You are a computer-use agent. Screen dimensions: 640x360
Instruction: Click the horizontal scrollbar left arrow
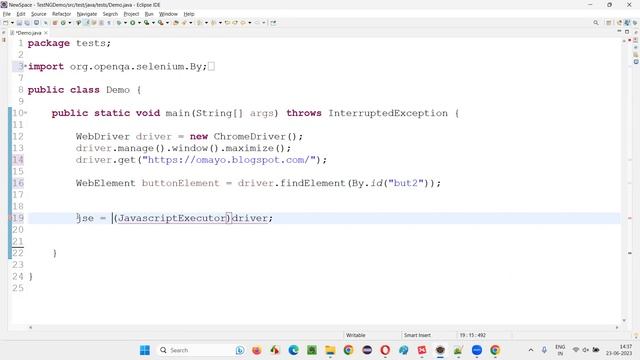pyautogui.click(x=30, y=327)
